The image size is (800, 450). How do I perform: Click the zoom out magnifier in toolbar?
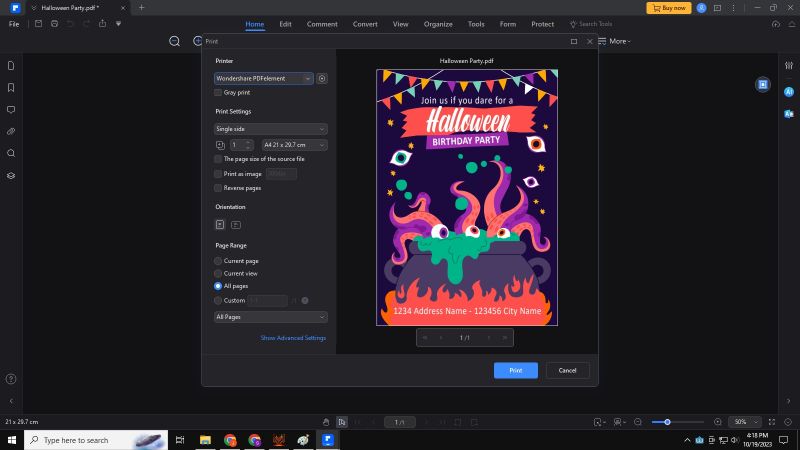[x=175, y=41]
